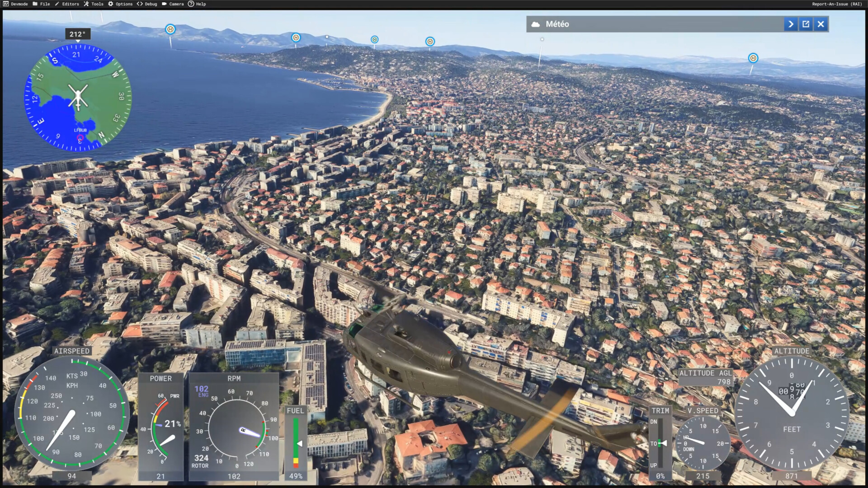Select the rightmost helipad marker icon
Screen dimensions: 868x488
coord(753,58)
